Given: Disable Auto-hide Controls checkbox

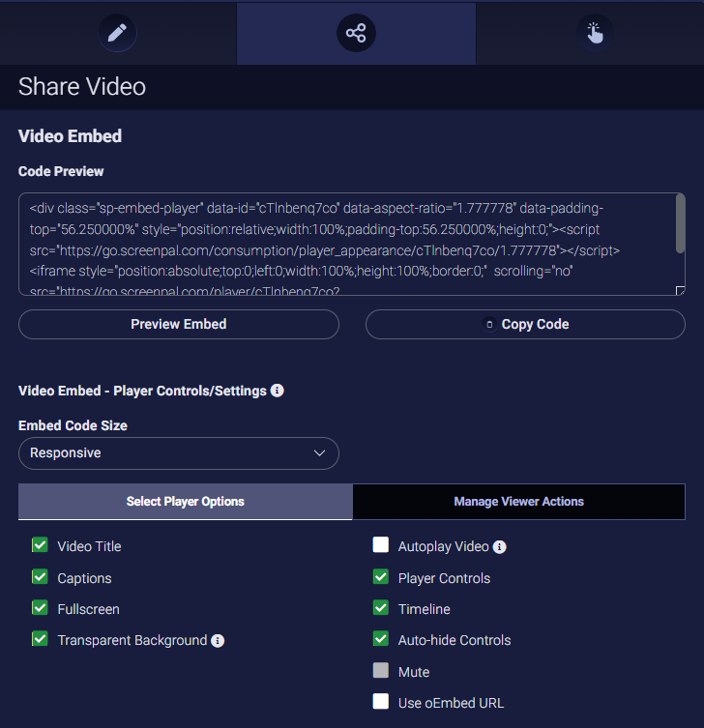Looking at the screenshot, I should click(x=381, y=639).
